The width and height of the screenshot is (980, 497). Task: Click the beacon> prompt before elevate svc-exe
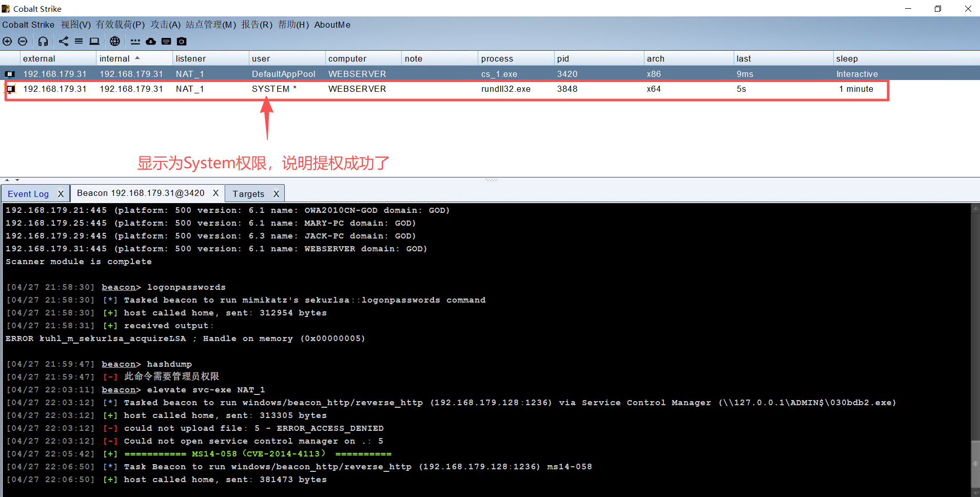pos(121,390)
